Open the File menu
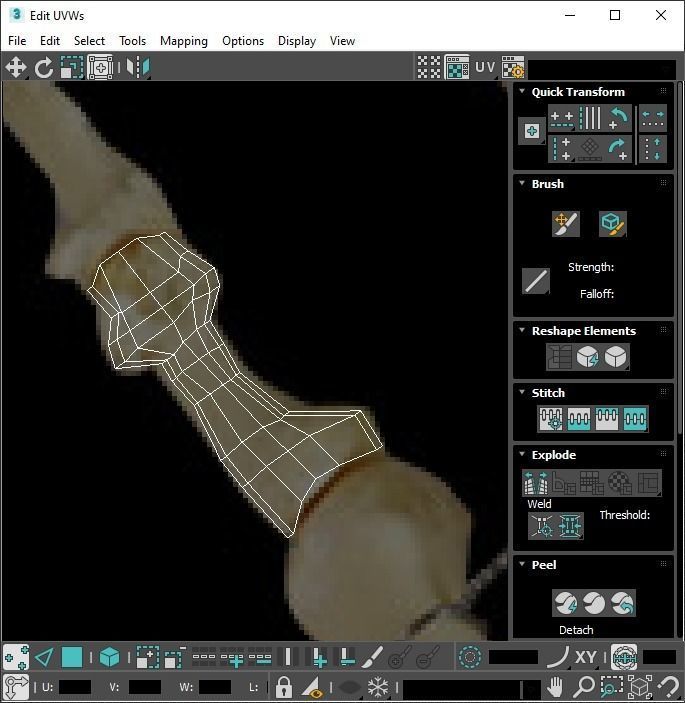 [17, 41]
